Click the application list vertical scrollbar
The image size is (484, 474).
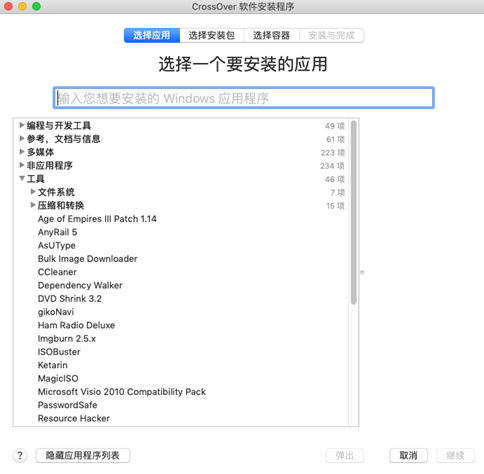pyautogui.click(x=354, y=213)
